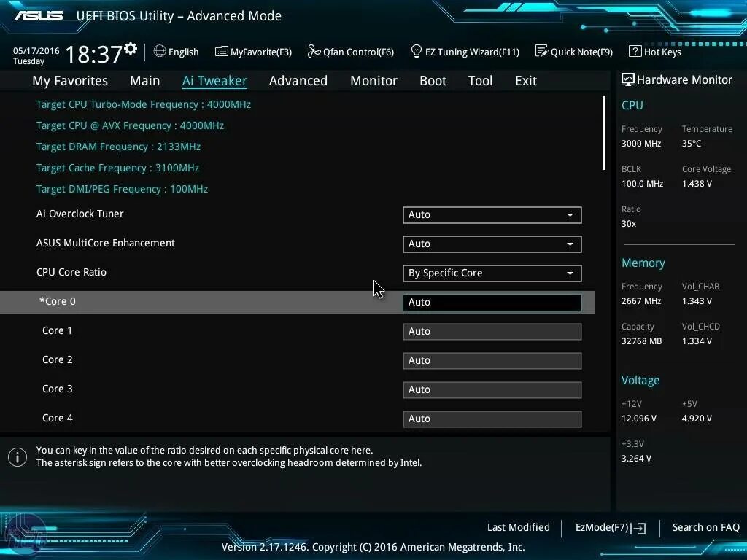The image size is (747, 560).
Task: Switch to My Favorites tab
Action: point(70,80)
